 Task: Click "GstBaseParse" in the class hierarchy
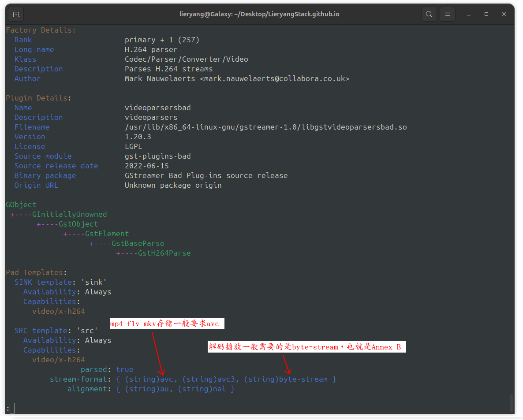pos(138,243)
